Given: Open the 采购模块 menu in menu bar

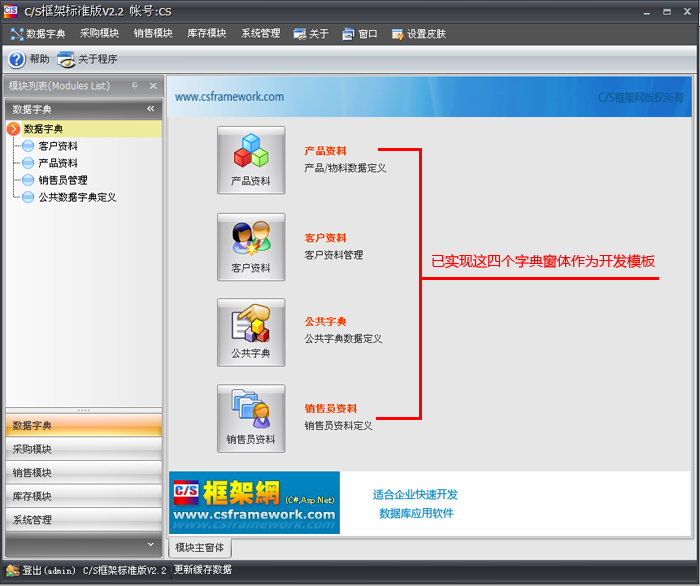Looking at the screenshot, I should click(x=99, y=34).
